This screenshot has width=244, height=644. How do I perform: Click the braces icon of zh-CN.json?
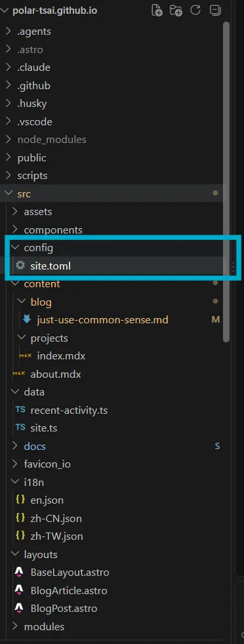pos(20,518)
